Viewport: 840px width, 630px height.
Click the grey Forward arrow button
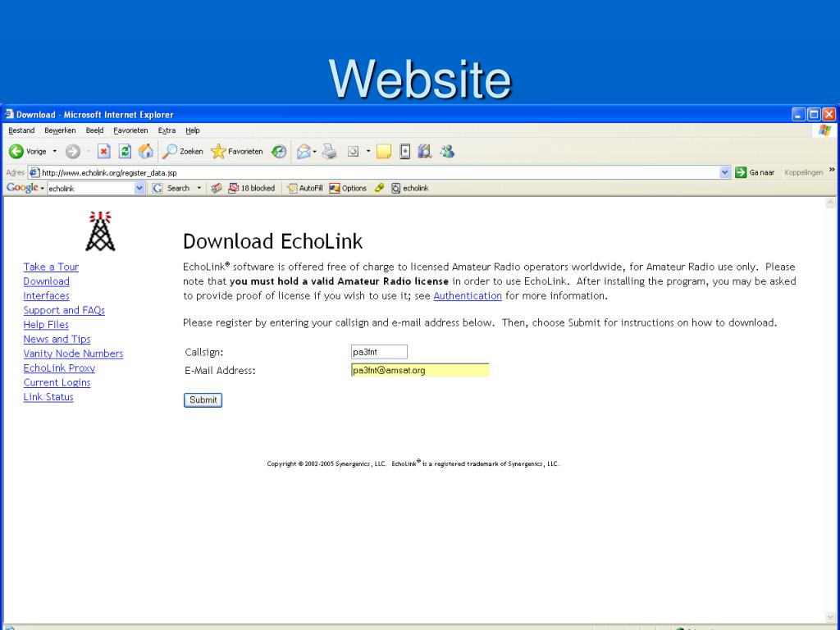[x=73, y=152]
